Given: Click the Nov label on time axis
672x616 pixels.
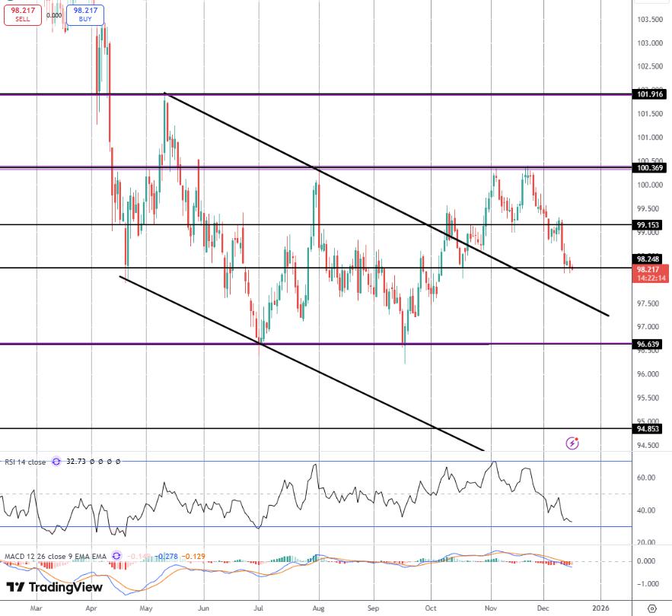Looking at the screenshot, I should (491, 608).
